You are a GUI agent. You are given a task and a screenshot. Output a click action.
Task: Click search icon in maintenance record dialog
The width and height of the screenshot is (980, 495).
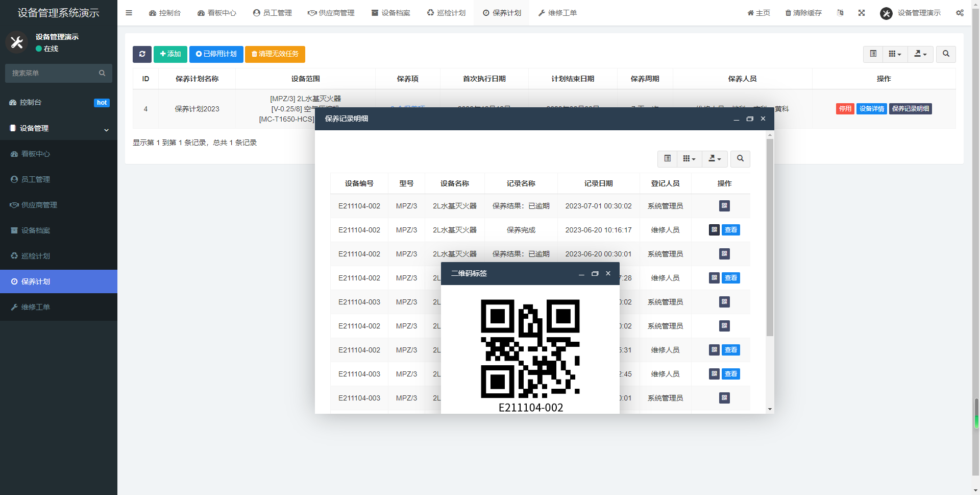click(740, 159)
